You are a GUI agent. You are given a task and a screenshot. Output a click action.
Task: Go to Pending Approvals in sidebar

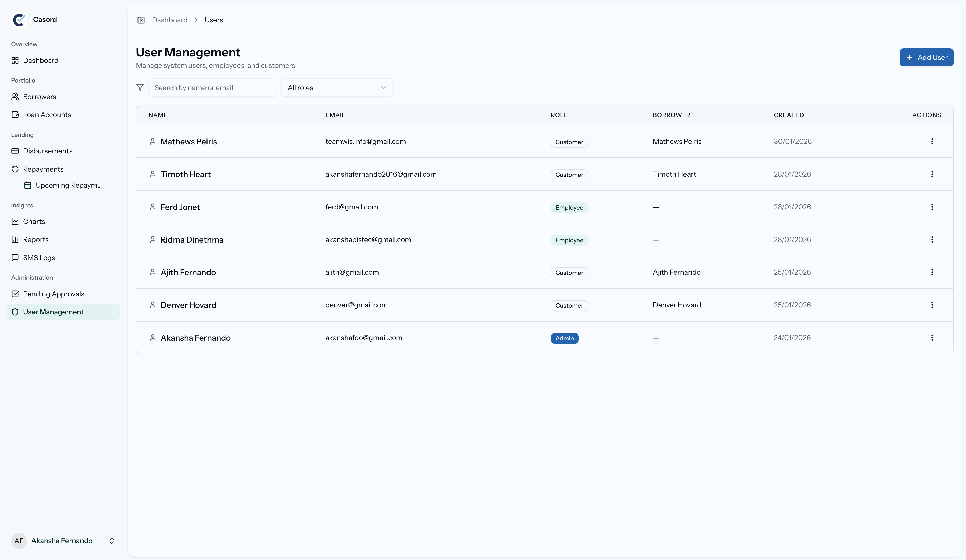coord(53,294)
